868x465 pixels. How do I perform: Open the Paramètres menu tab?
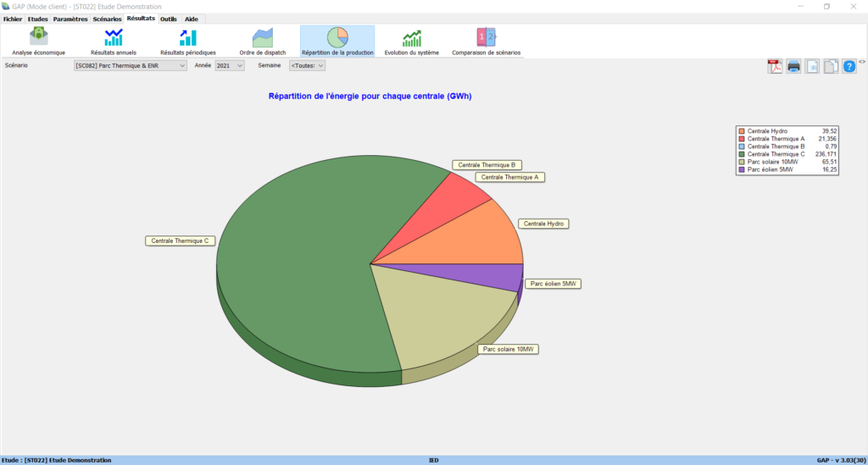point(70,19)
